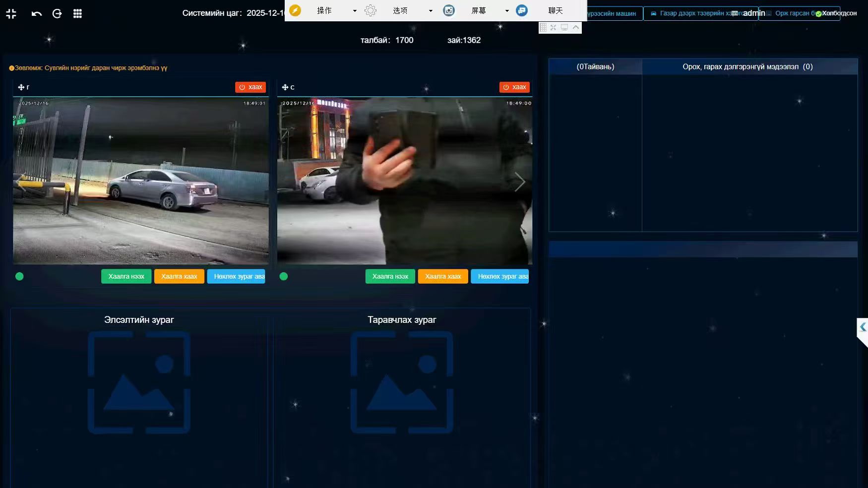
Task: Exit fullscreen with the collapse-arrows icon
Action: 11,13
